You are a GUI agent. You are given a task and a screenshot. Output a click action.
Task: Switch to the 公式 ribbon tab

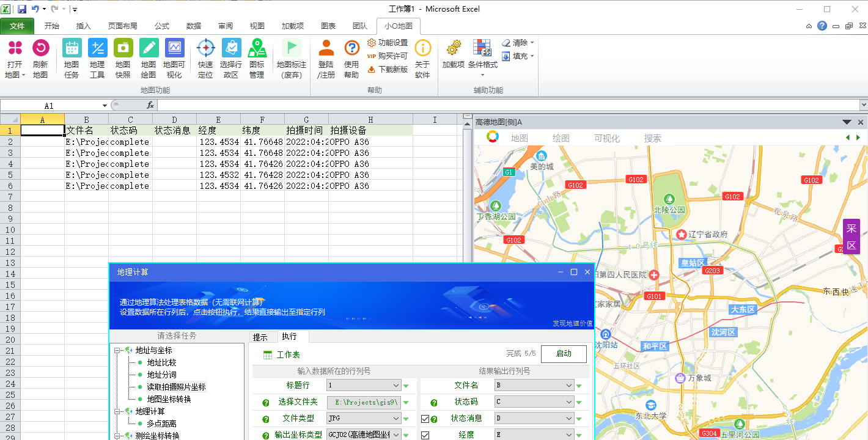(x=162, y=26)
